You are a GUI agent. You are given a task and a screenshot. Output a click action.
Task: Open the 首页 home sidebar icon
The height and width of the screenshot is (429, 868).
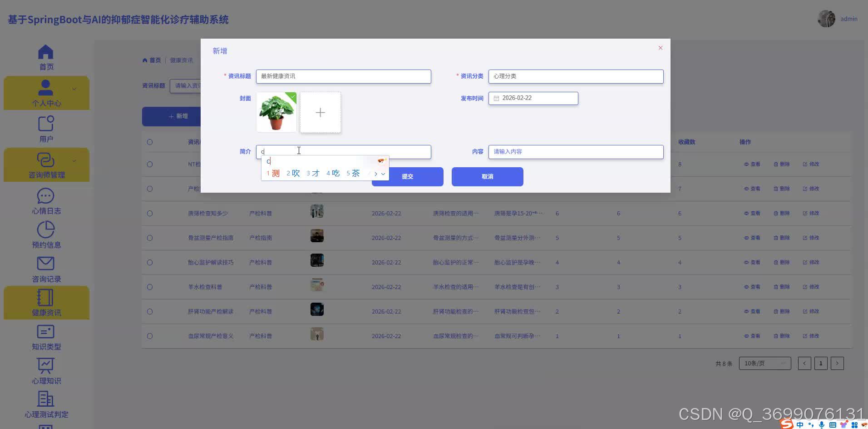pos(46,52)
